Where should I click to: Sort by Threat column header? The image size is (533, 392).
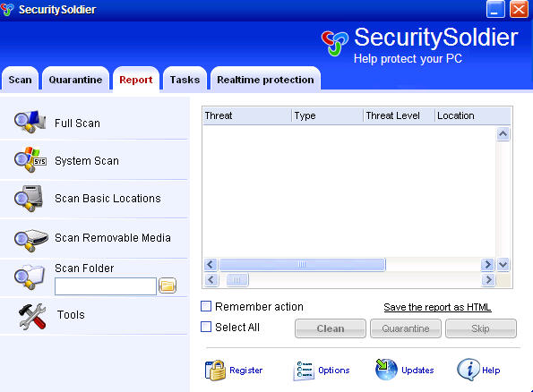click(x=247, y=115)
